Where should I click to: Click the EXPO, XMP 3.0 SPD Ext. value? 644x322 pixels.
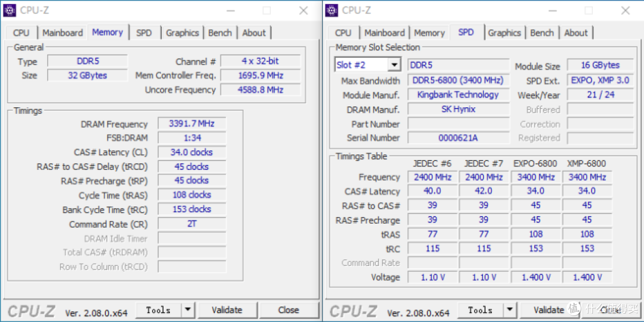pos(600,80)
